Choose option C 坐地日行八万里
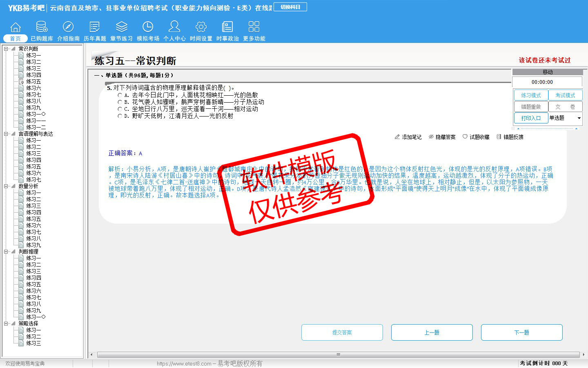 point(120,109)
